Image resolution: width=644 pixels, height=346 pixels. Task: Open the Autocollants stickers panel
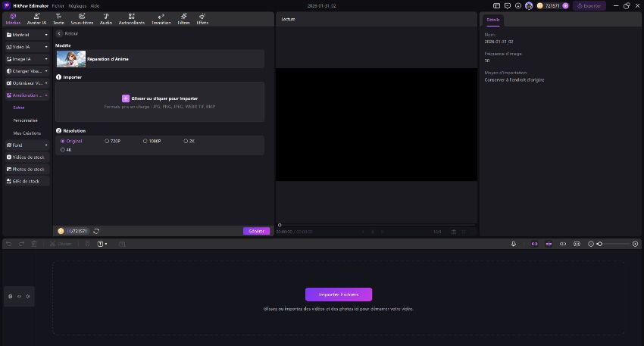click(132, 18)
